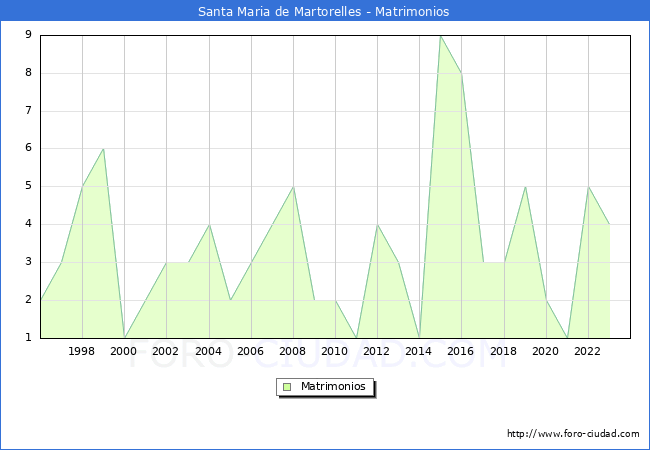The width and height of the screenshot is (650, 450).
Task: Click the y-axis value 8
Action: click(28, 73)
